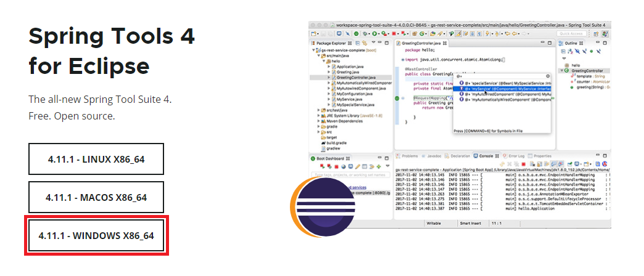Click the green refresh icon in Boot Dashboard
The image size is (644, 276).
379,166
